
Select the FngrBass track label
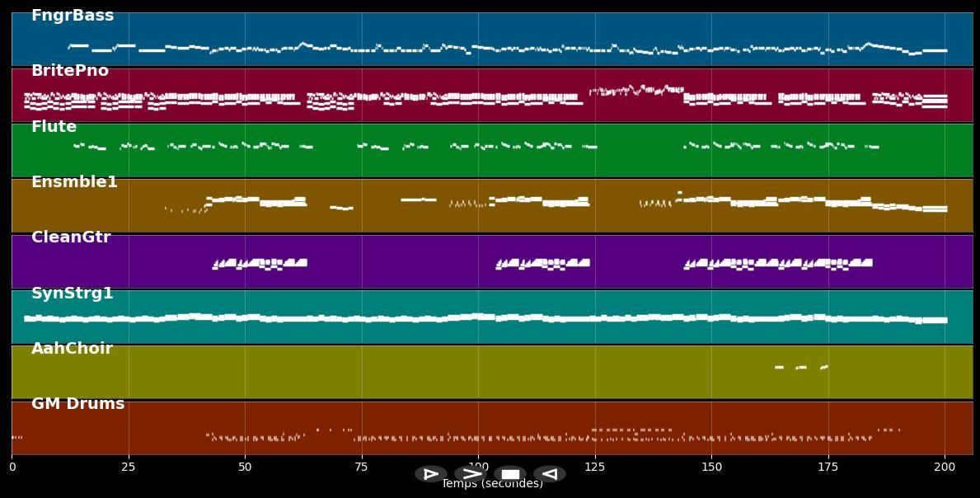click(73, 16)
